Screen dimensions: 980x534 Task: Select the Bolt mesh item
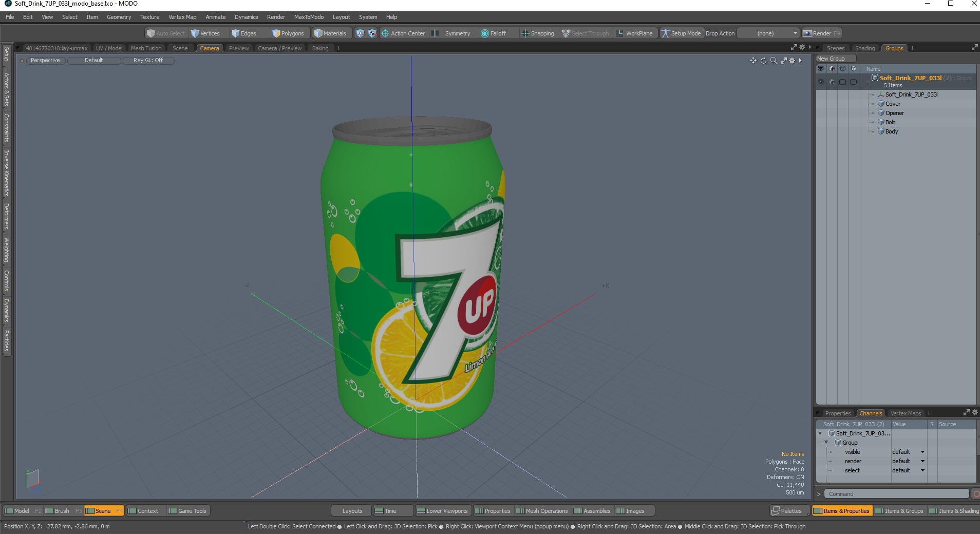(x=890, y=122)
